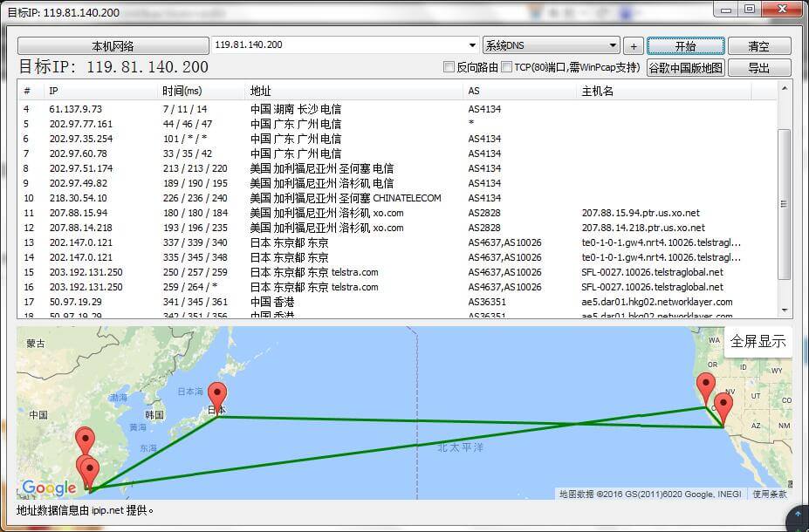Open the 本机网络 button
Image resolution: width=809 pixels, height=532 pixels.
pos(113,46)
